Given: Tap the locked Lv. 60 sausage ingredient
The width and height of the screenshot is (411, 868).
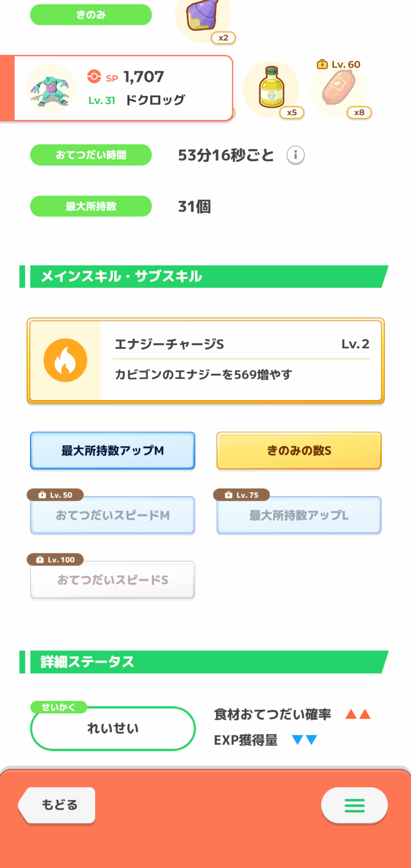Looking at the screenshot, I should (x=339, y=89).
